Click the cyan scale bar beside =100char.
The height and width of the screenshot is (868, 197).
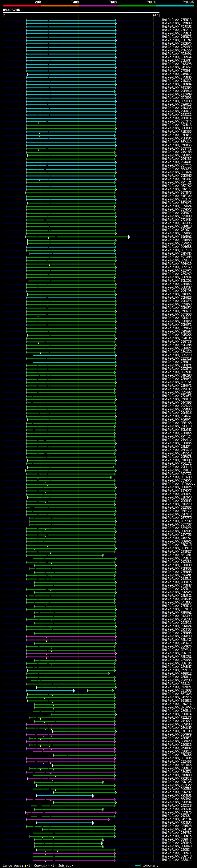(x=138, y=866)
